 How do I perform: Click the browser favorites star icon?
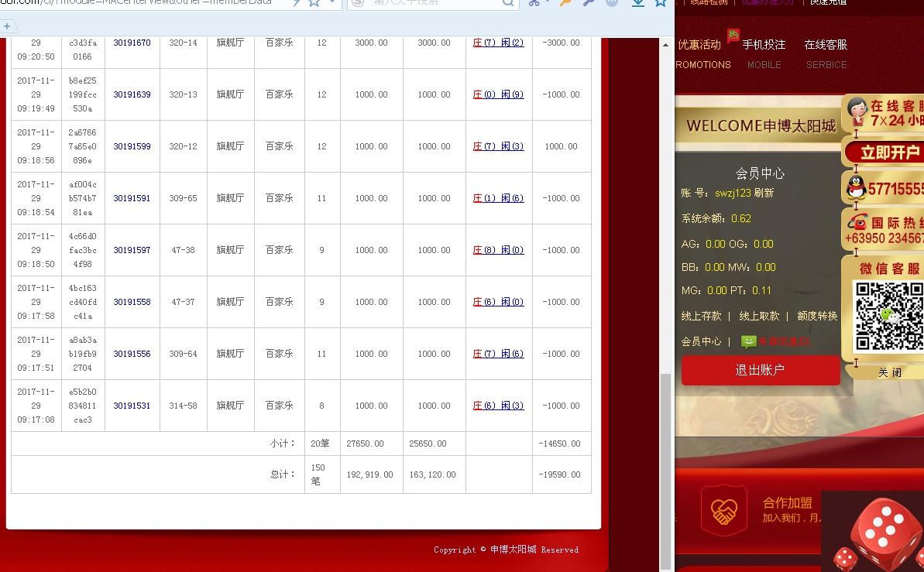[660, 3]
